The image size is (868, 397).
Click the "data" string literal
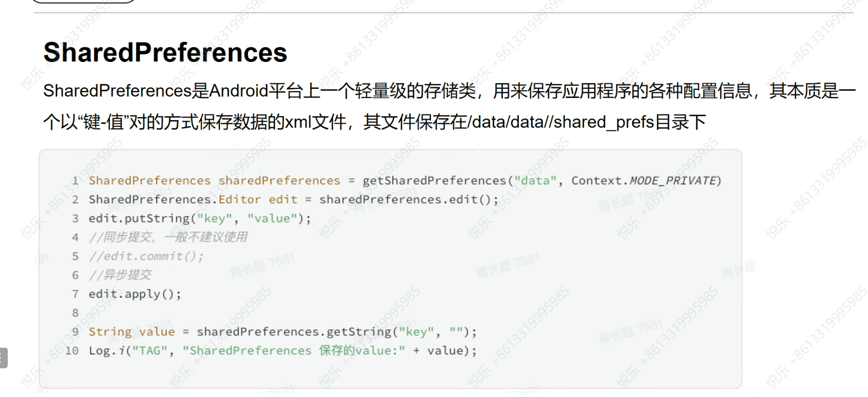click(535, 181)
